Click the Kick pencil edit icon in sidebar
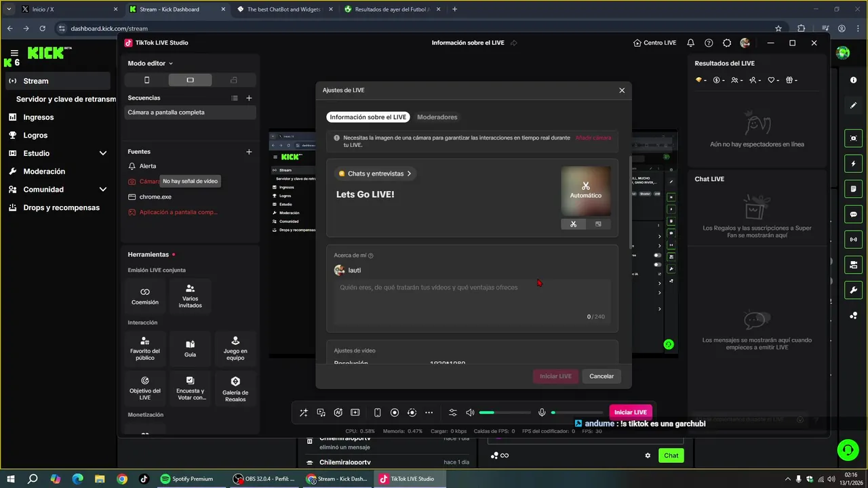868x488 pixels. tap(854, 106)
